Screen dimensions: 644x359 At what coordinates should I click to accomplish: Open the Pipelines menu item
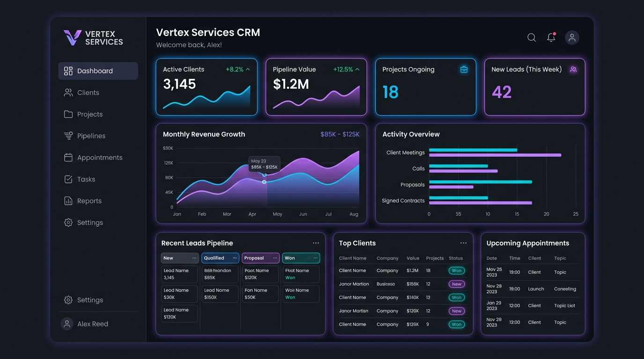(x=98, y=136)
